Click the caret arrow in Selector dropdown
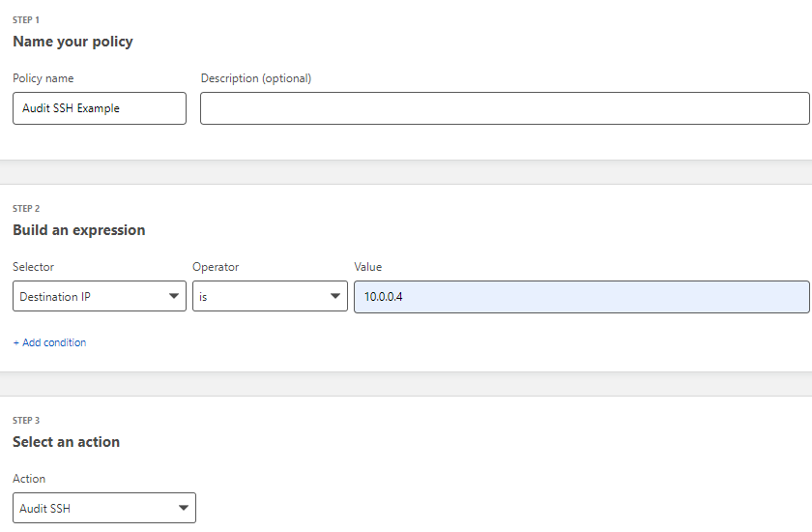The image size is (812, 532). coord(173,296)
